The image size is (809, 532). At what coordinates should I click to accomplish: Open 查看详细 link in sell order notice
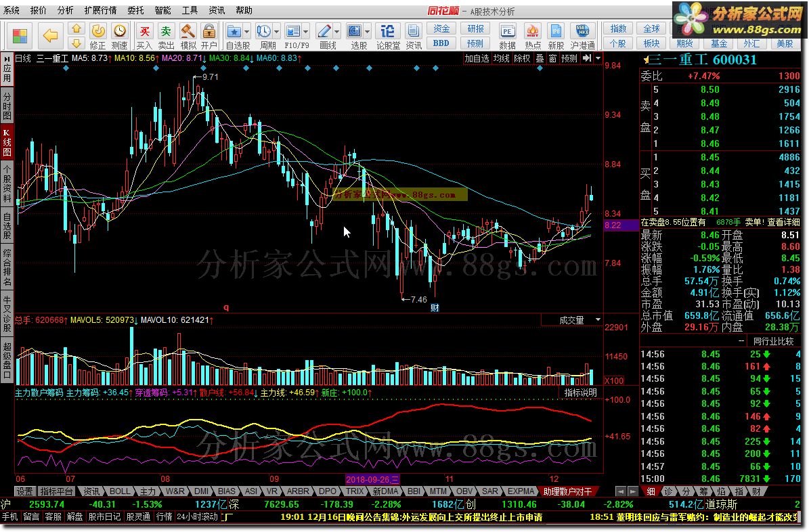click(x=783, y=223)
